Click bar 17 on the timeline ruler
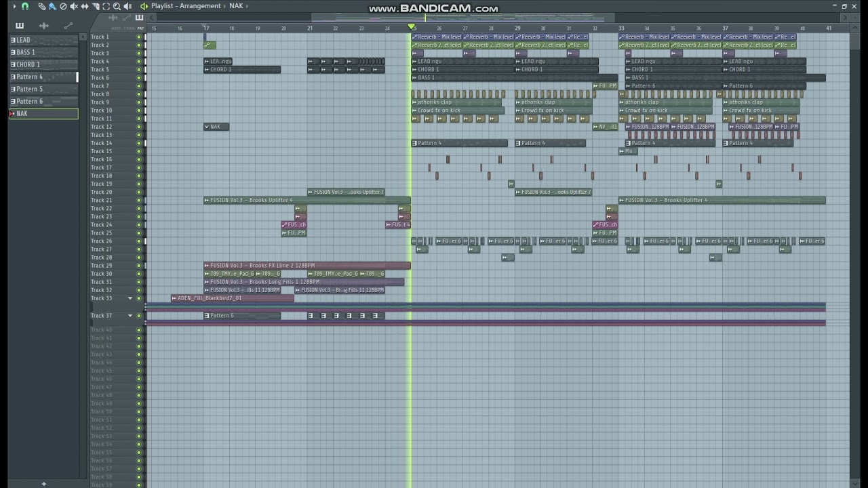This screenshot has height=488, width=868. click(x=206, y=28)
